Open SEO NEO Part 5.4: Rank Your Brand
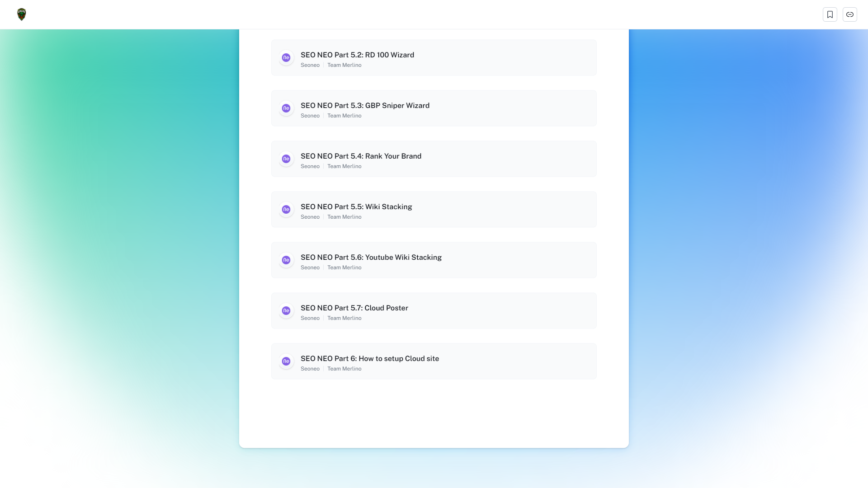This screenshot has width=868, height=488. (x=361, y=156)
